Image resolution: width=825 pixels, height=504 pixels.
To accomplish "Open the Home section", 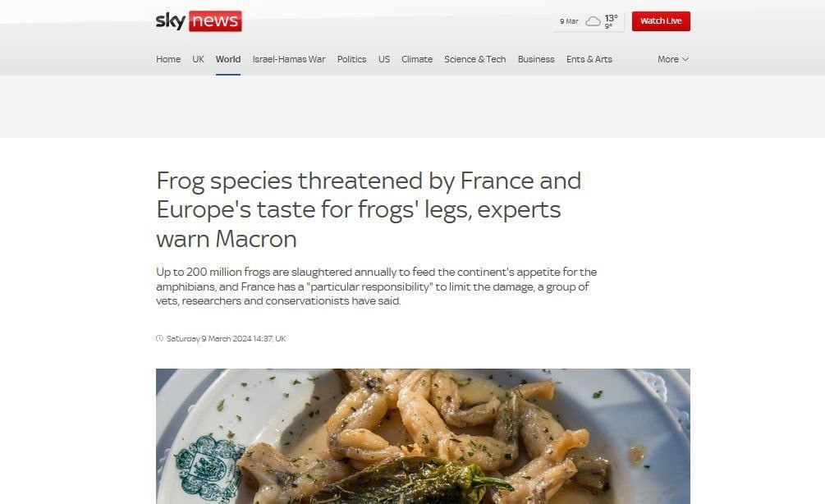I will tap(168, 59).
